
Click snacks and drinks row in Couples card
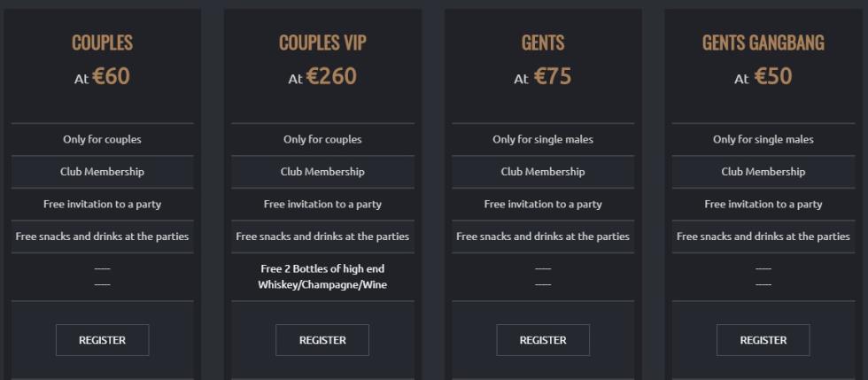pyautogui.click(x=102, y=237)
